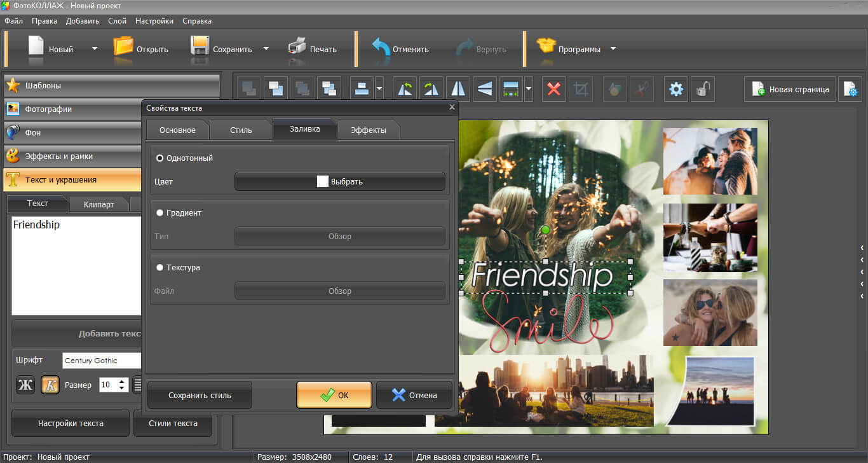Increase font size with the up stepper
The image size is (868, 463).
(x=123, y=382)
